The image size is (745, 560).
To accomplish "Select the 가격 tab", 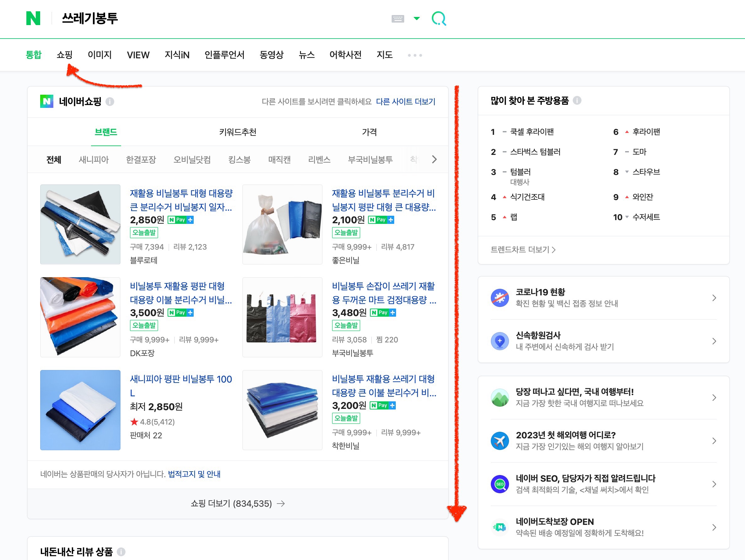I will point(369,132).
